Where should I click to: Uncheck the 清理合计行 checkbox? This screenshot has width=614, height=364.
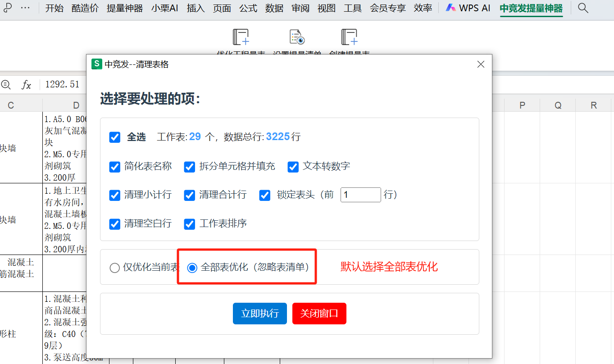pos(190,195)
